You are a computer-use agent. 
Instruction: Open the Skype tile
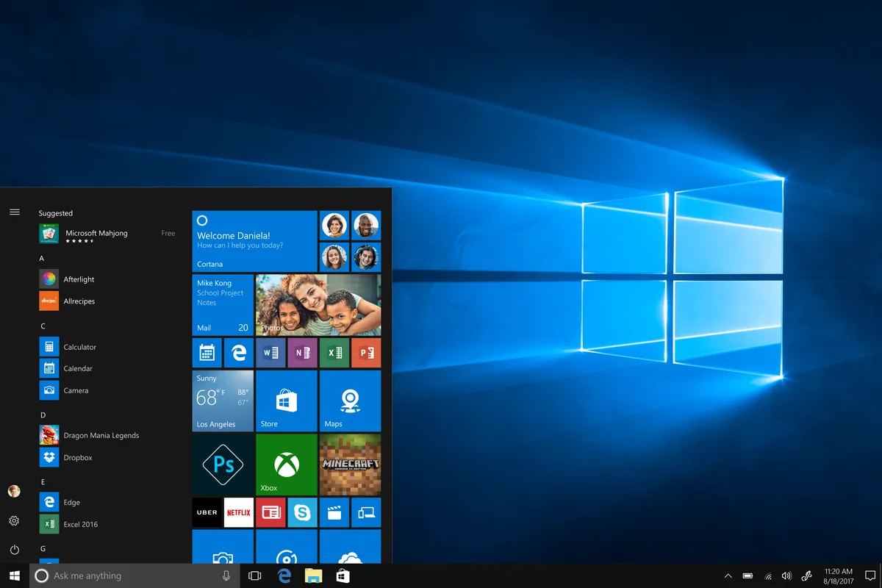click(x=302, y=512)
